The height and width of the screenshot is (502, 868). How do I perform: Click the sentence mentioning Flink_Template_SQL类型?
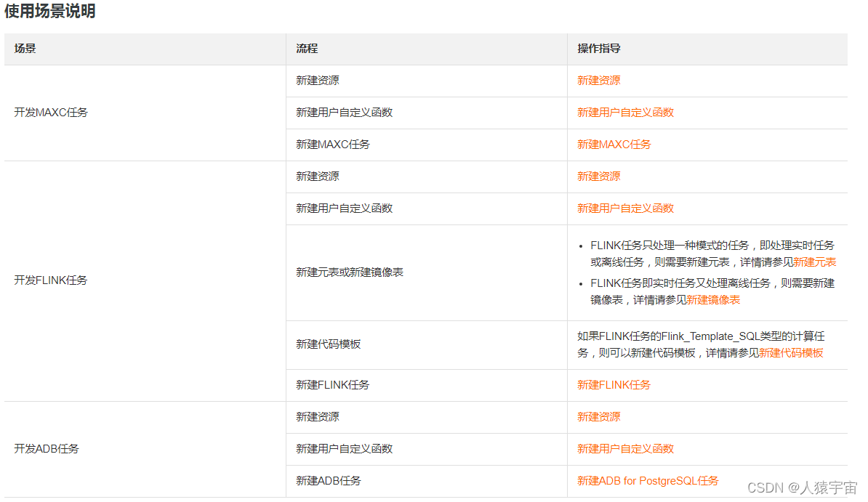[x=701, y=345]
